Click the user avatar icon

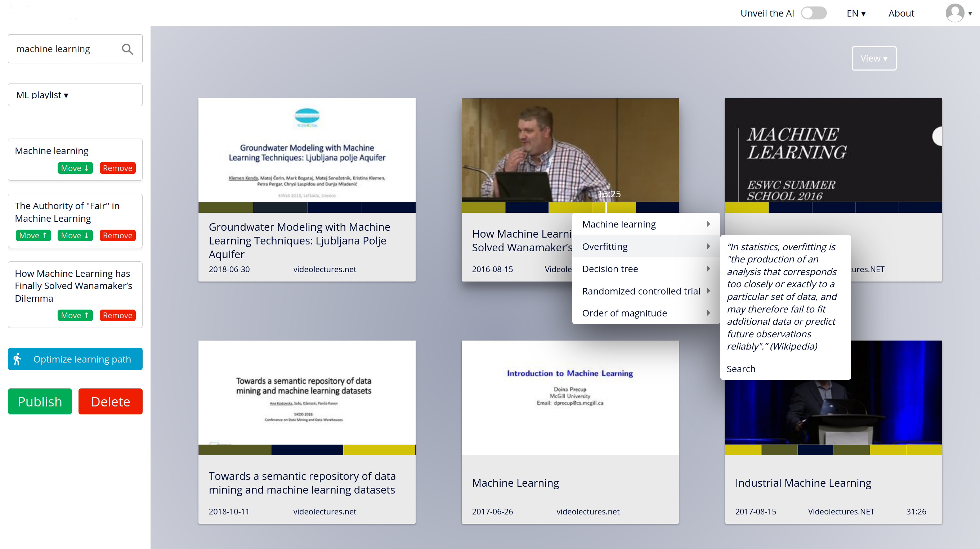954,13
